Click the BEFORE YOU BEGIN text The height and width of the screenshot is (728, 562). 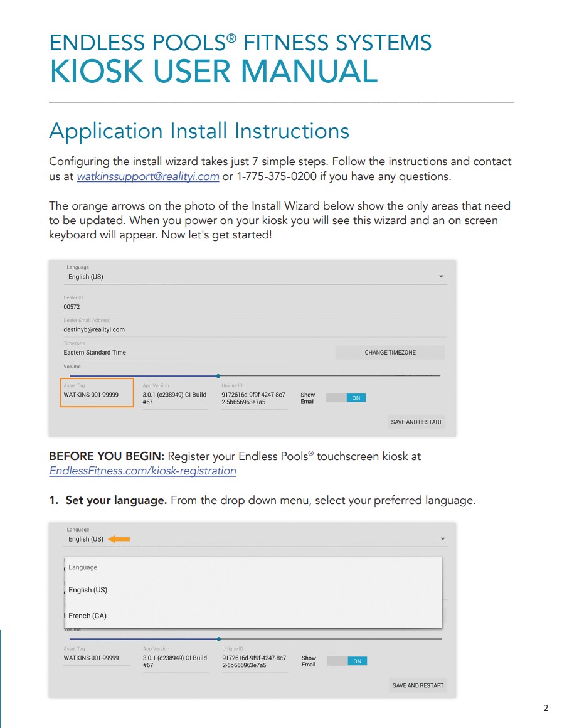pos(107,456)
